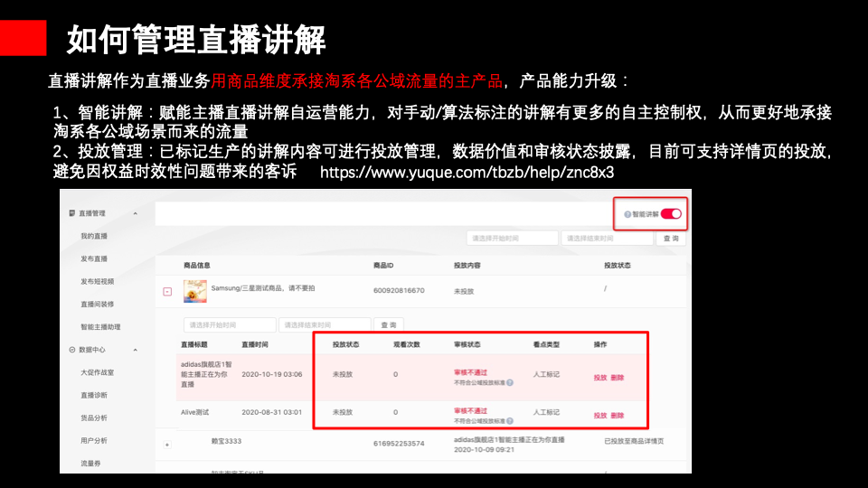Open 发布短视频 in sidebar
The image size is (868, 488).
[98, 282]
